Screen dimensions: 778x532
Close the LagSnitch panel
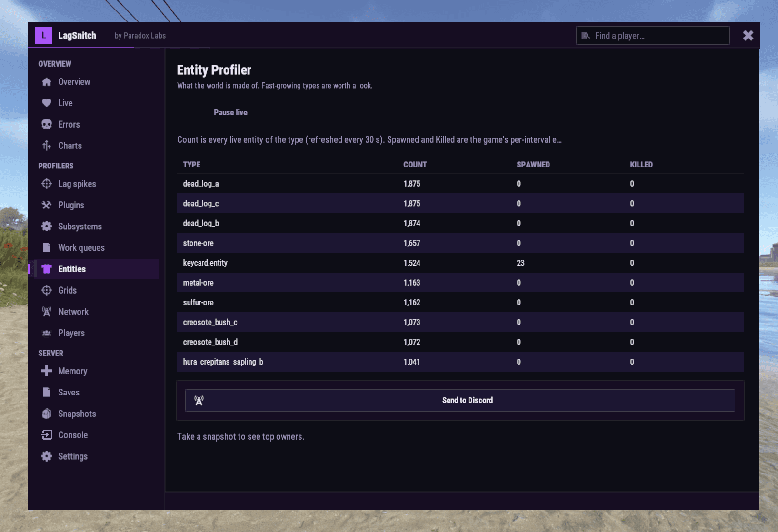748,36
